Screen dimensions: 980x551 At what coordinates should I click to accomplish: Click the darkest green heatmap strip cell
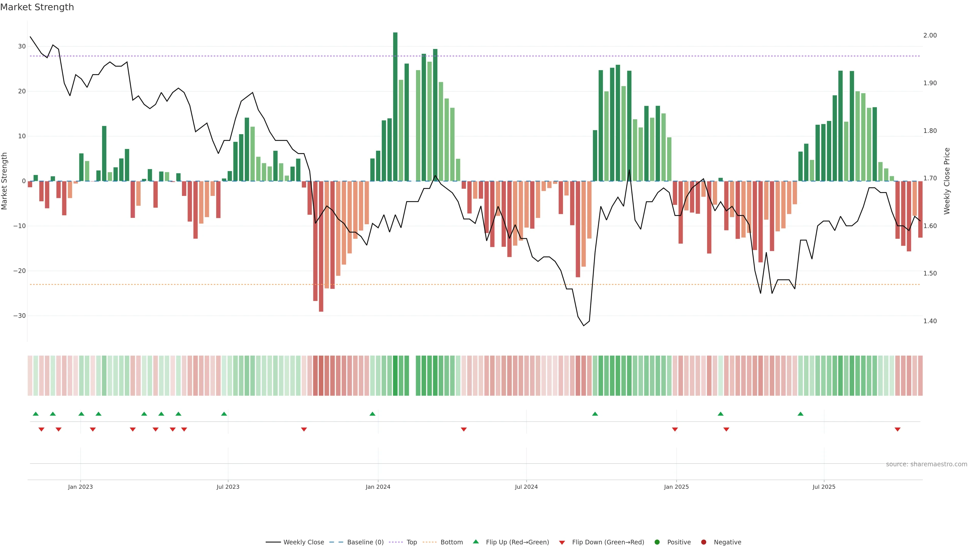395,375
